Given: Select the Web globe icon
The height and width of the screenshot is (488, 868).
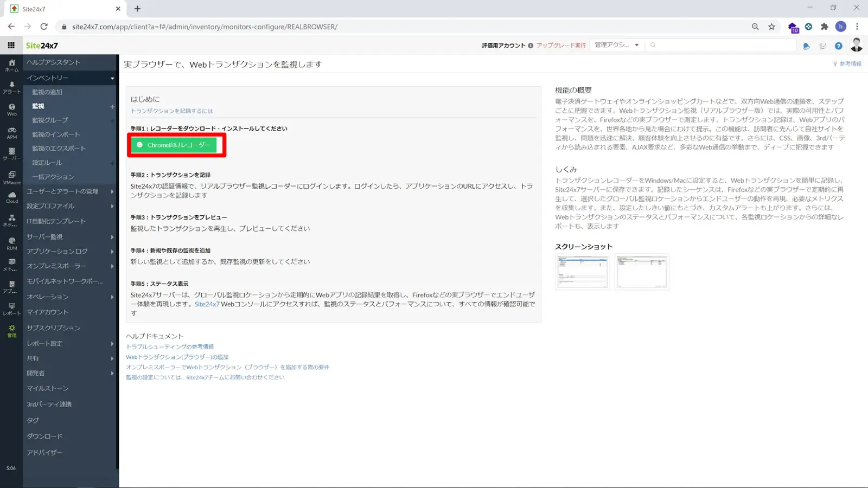Looking at the screenshot, I should pos(11,110).
